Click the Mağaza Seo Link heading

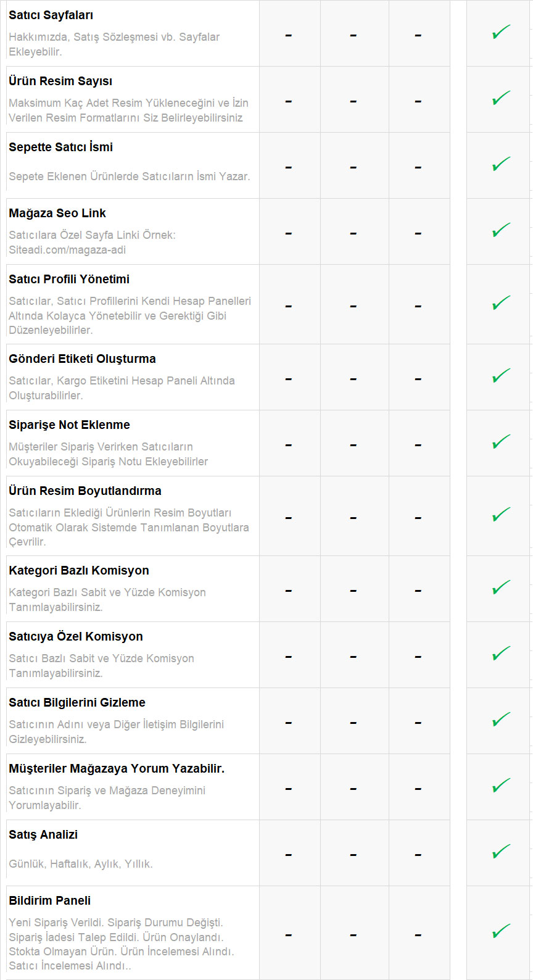pyautogui.click(x=57, y=214)
